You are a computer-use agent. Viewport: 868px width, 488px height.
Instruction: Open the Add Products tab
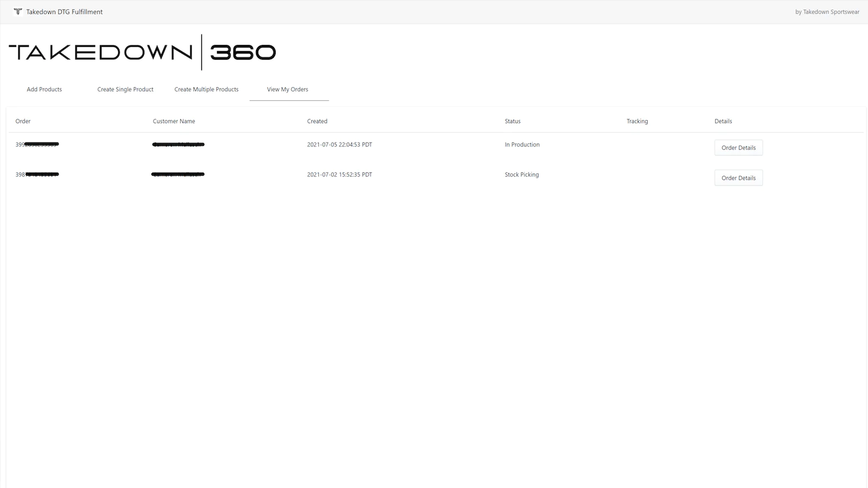[x=44, y=89]
